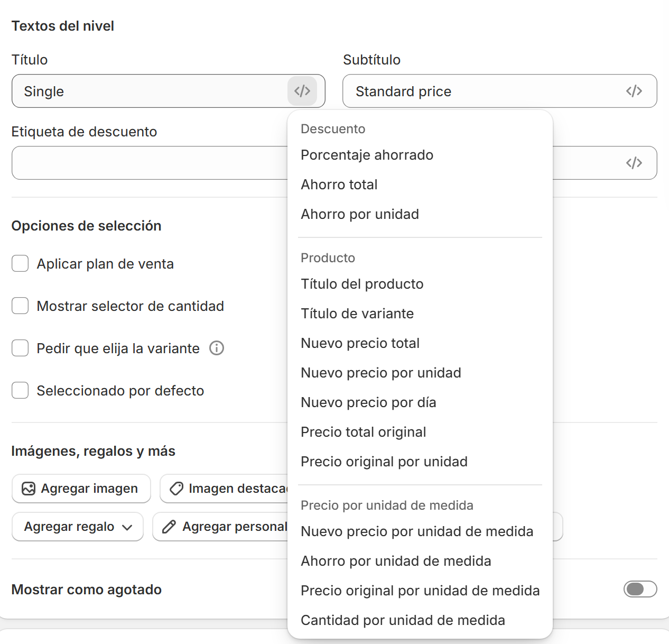Toggle the Mostrar como agotado switch
The image size is (669, 644).
(640, 589)
